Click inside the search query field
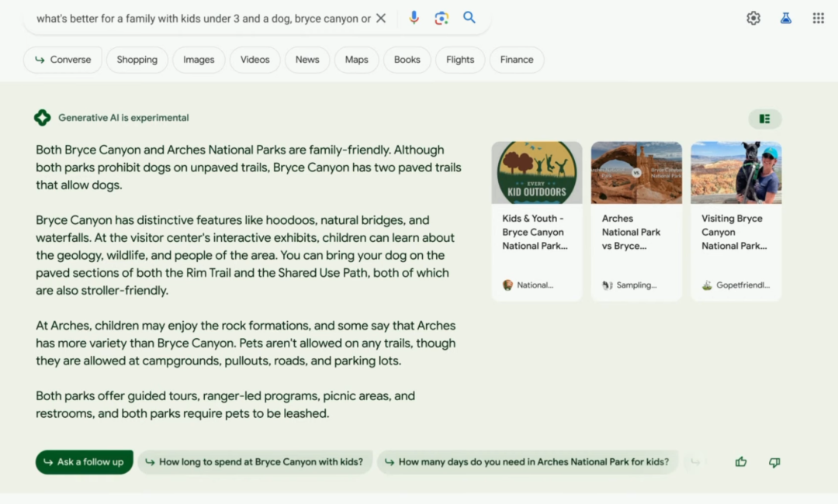 pos(203,19)
